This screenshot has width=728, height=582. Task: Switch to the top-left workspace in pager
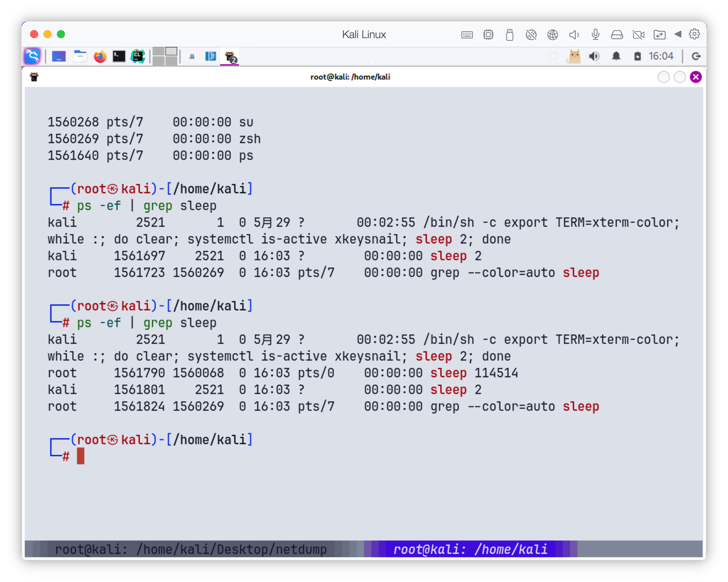(159, 51)
